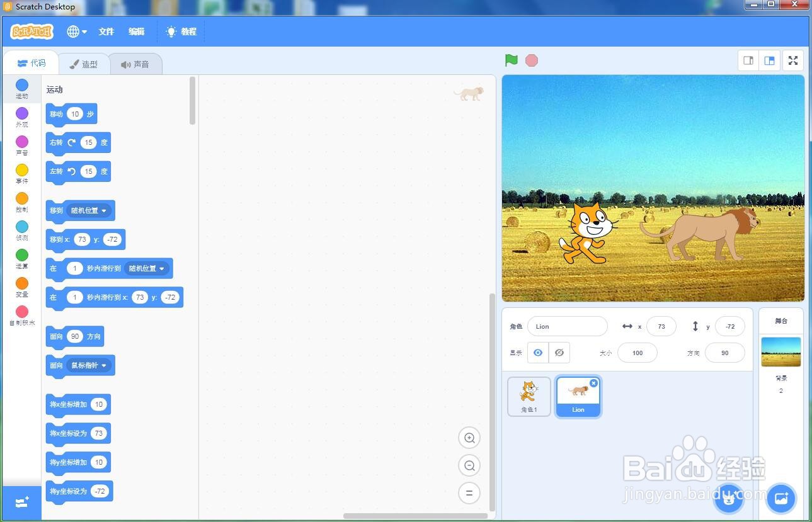Open the choose a sprite button
Image resolution: width=812 pixels, height=522 pixels.
(729, 500)
